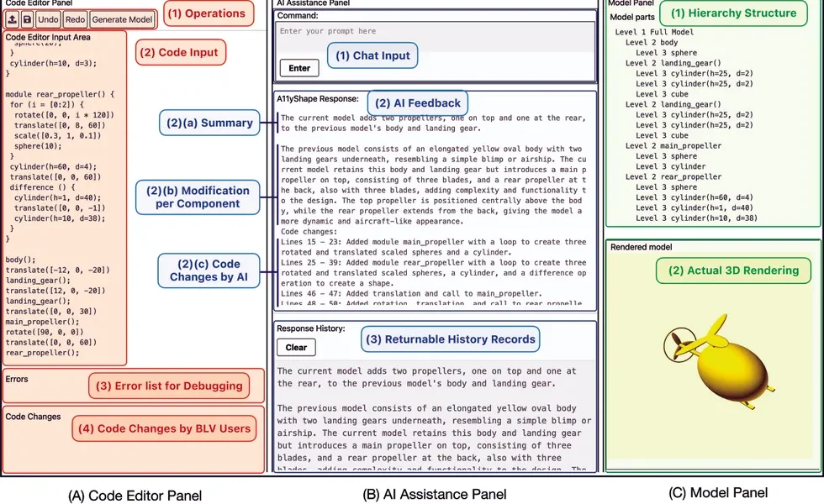Select Level 2 rear_propeller node

pyautogui.click(x=673, y=177)
